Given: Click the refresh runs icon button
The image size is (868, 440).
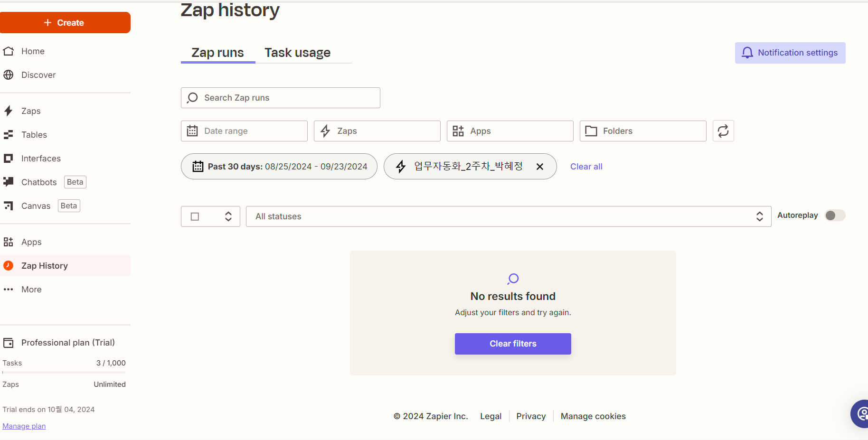Looking at the screenshot, I should coord(723,131).
